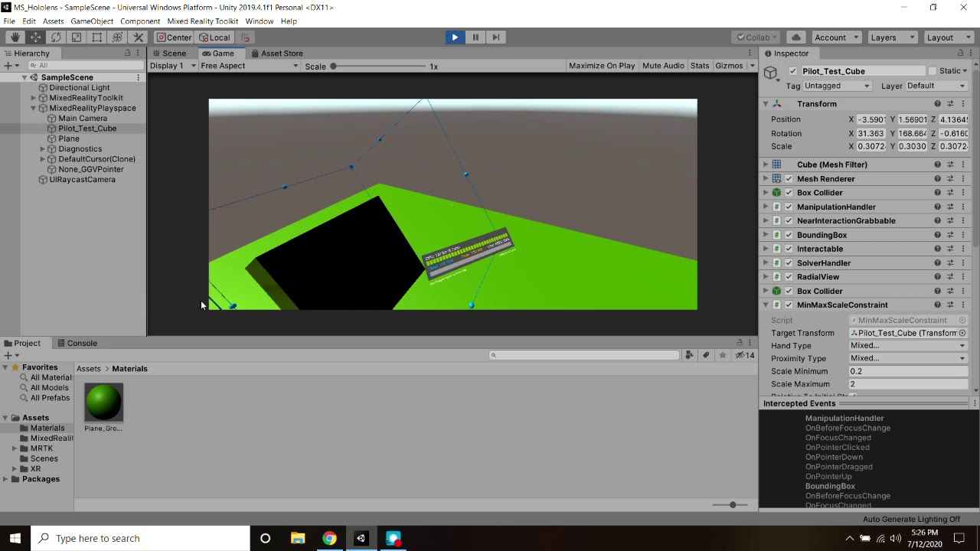Open MinMaxScaleConstraint options menu
980x551 pixels.
(x=963, y=305)
